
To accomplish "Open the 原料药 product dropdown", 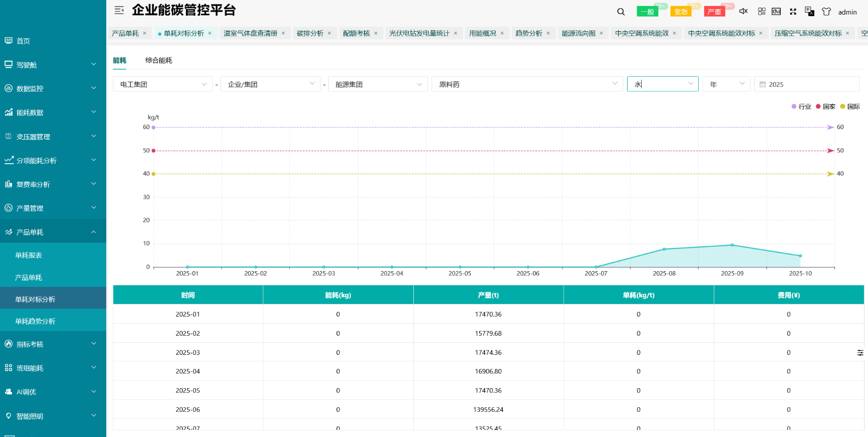I will (526, 84).
